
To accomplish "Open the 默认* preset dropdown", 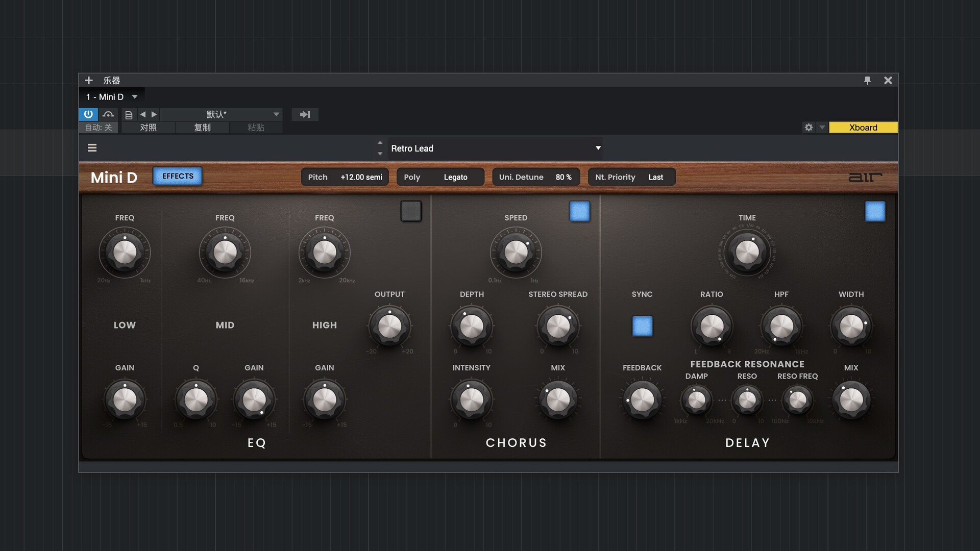I will 276,114.
